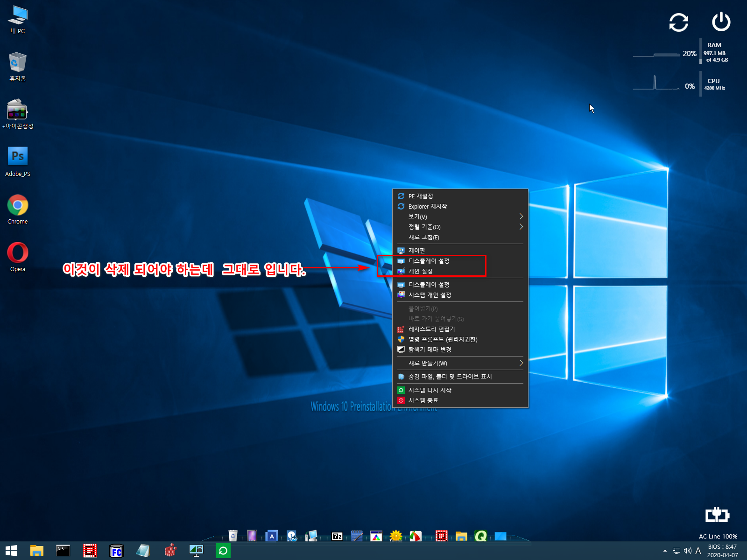The image size is (747, 560).
Task: Open 레지스트리 편집기 from context menu
Action: [x=460, y=329]
